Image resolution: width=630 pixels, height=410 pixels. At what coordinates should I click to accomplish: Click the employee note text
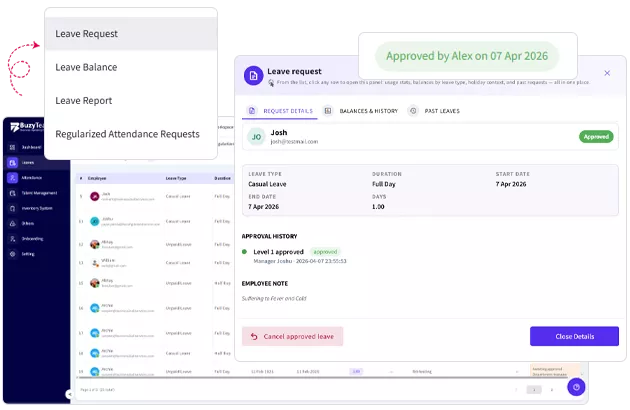(x=274, y=298)
